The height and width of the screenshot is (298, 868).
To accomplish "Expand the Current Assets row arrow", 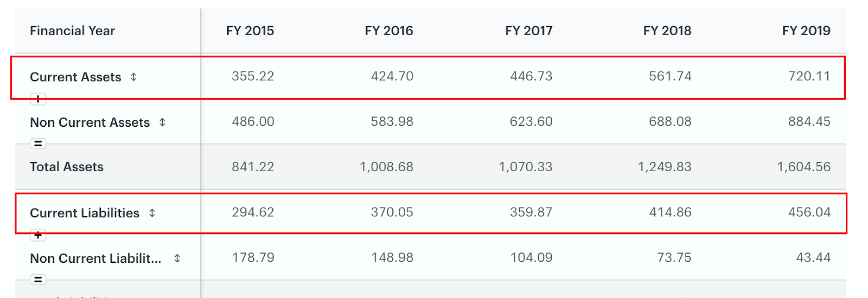I will pyautogui.click(x=133, y=77).
